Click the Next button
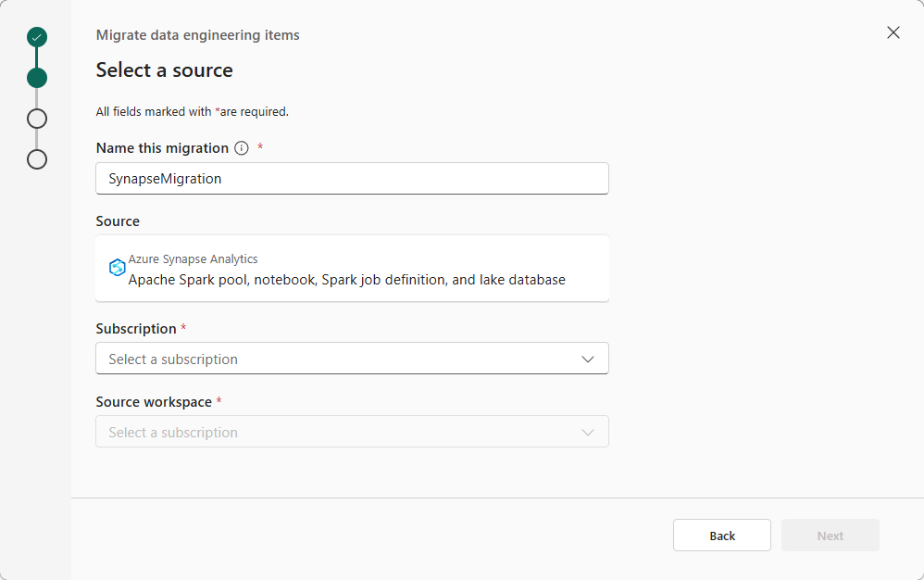924x580 pixels. [830, 536]
